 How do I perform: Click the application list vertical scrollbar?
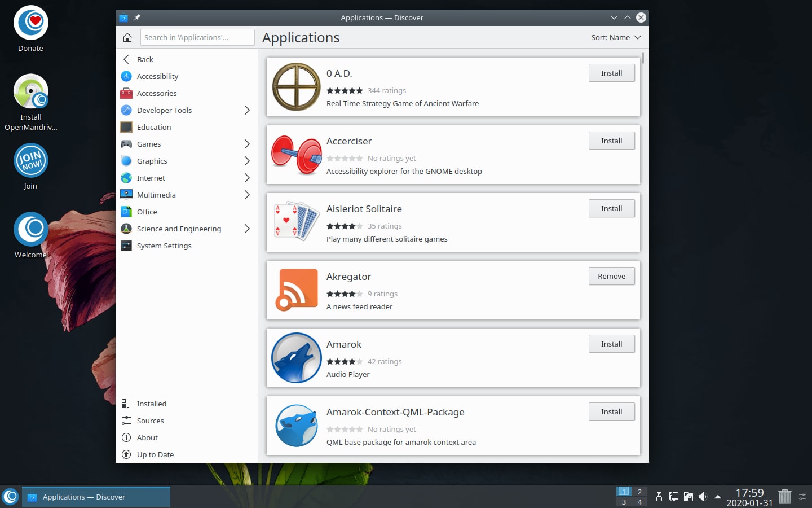pos(643,59)
